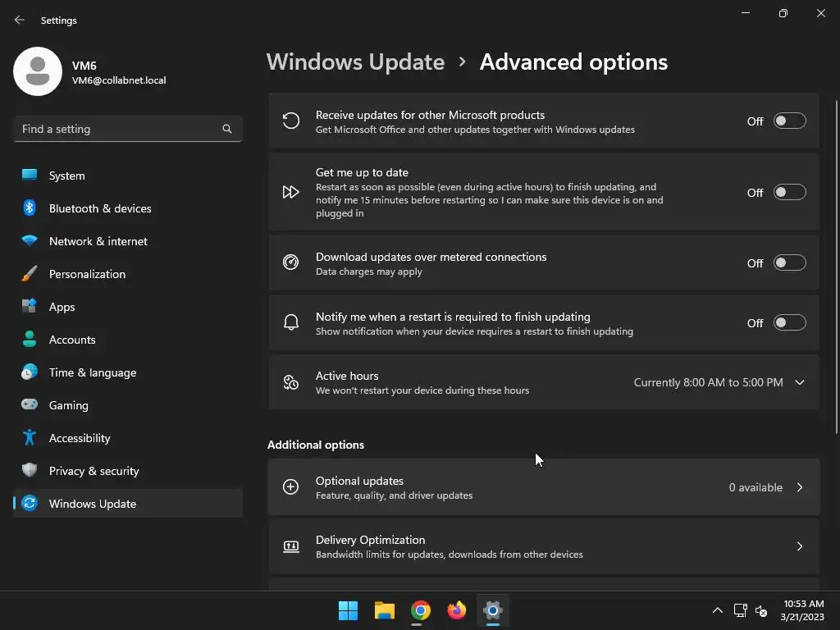840x630 pixels.
Task: Click the VM6 user avatar picture
Action: [x=38, y=71]
